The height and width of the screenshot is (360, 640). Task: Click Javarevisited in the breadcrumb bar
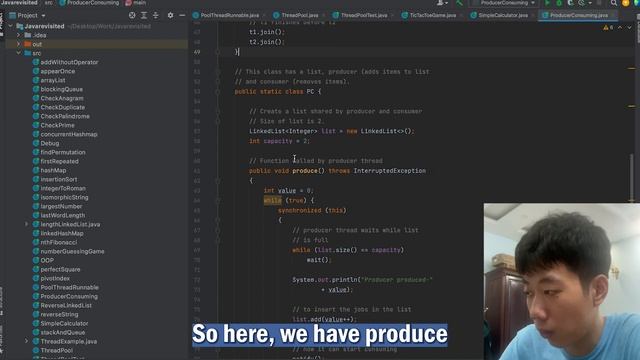pyautogui.click(x=19, y=3)
